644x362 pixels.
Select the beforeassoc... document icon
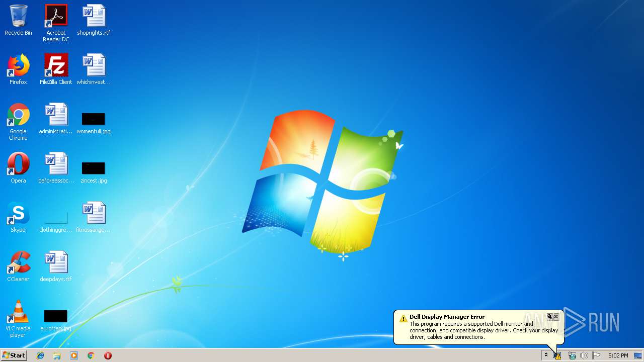[x=56, y=168]
